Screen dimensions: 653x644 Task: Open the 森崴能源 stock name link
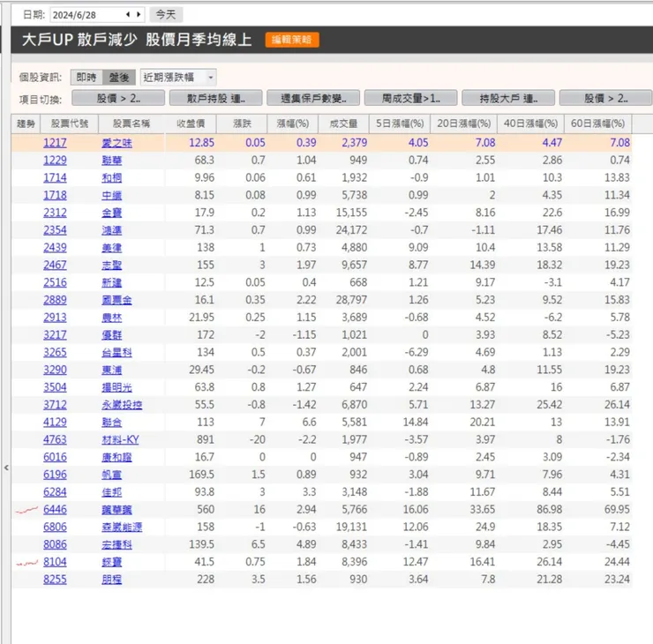click(122, 527)
